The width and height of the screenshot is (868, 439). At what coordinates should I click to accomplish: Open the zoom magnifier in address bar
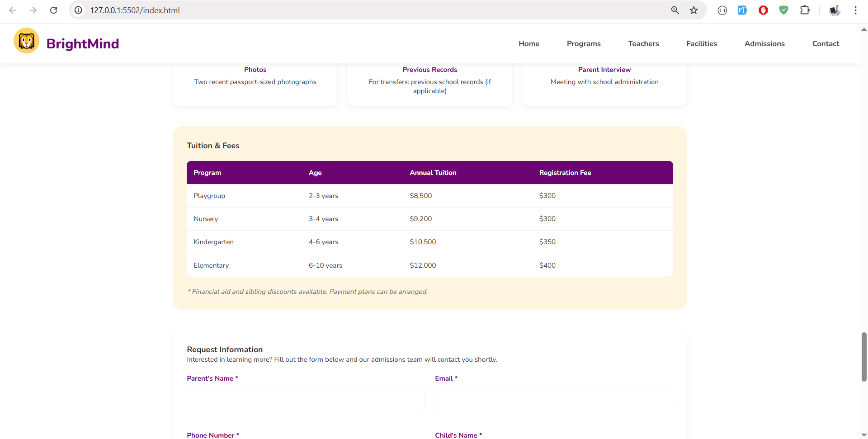point(675,10)
